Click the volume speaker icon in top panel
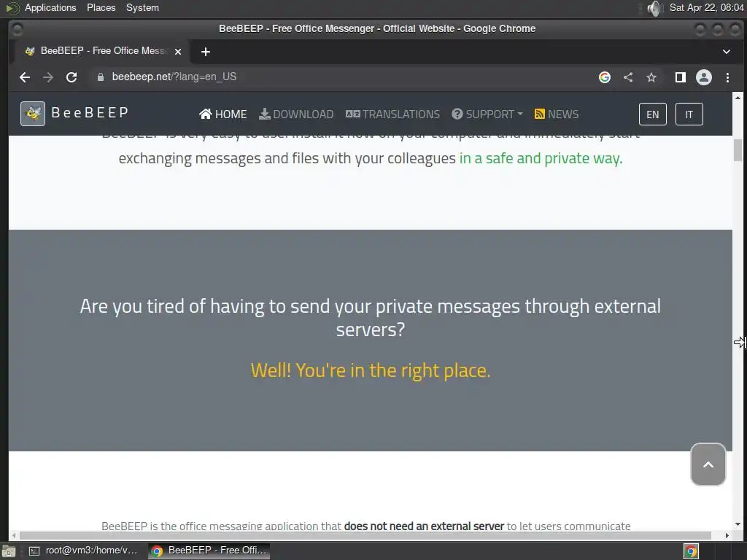 click(654, 8)
